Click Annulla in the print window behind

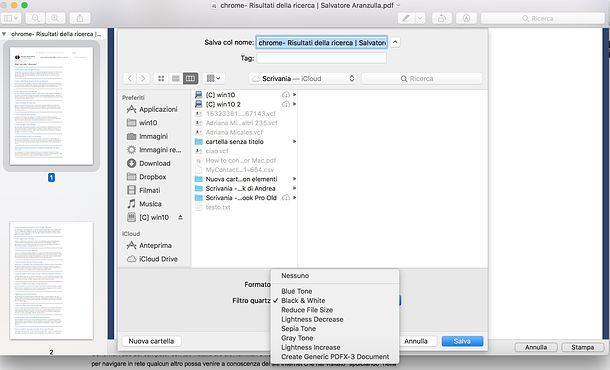536,347
